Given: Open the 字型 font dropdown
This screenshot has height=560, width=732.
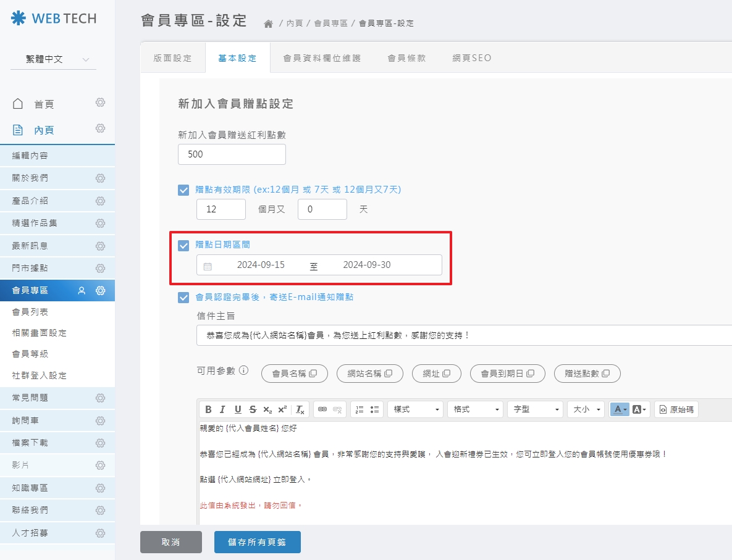Looking at the screenshot, I should coord(535,409).
